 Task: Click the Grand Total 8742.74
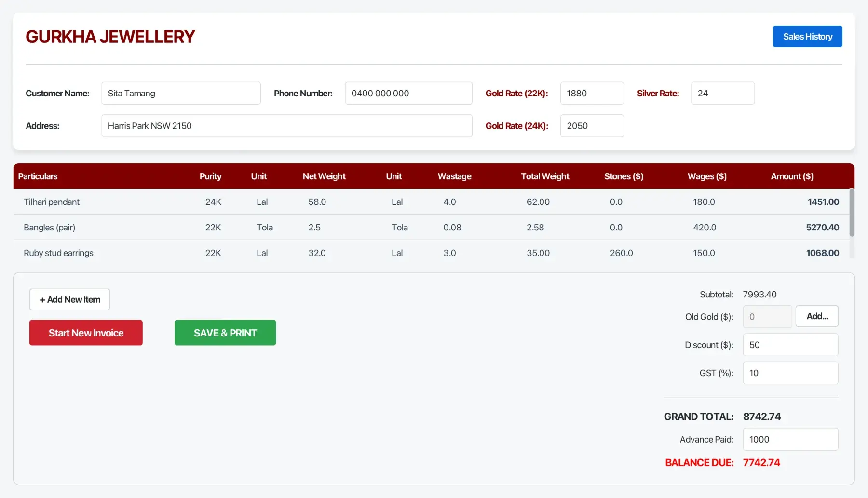pyautogui.click(x=762, y=417)
